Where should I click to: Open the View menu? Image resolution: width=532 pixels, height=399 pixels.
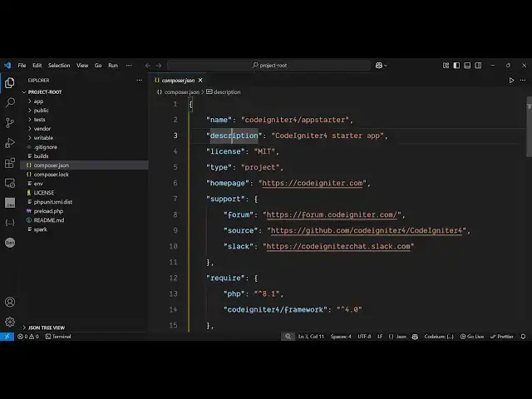pyautogui.click(x=82, y=65)
